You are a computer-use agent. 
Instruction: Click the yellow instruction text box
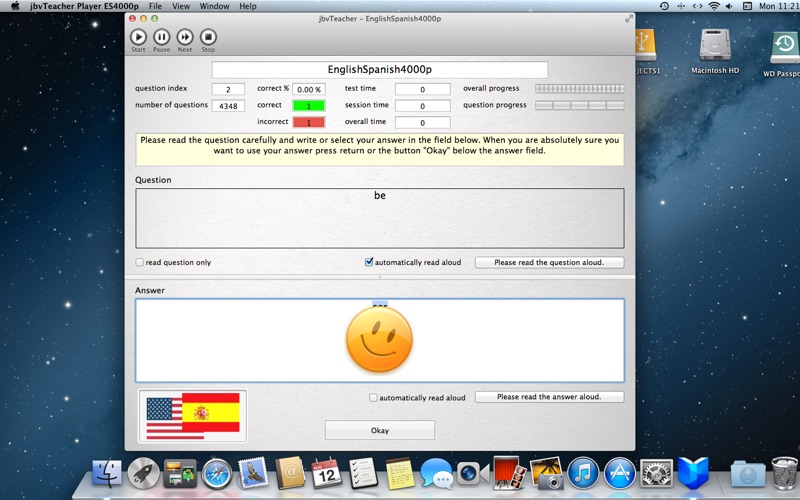(380, 149)
